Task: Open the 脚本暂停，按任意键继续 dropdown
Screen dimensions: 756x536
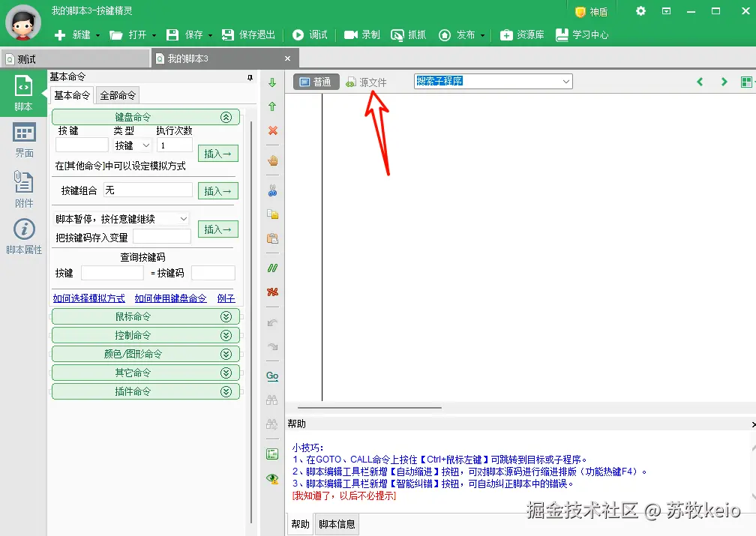Action: pos(121,219)
